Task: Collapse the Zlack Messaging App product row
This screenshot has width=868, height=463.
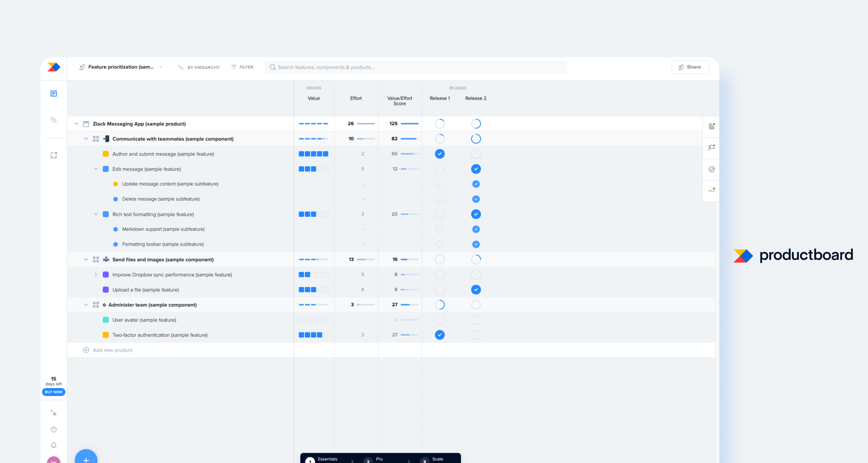Action: [x=76, y=124]
